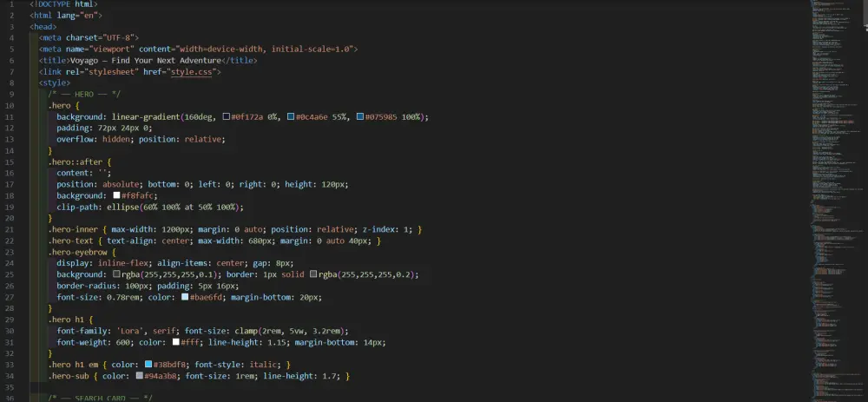Click the 160deg gradient angle
The width and height of the screenshot is (868, 402).
pyautogui.click(x=198, y=117)
